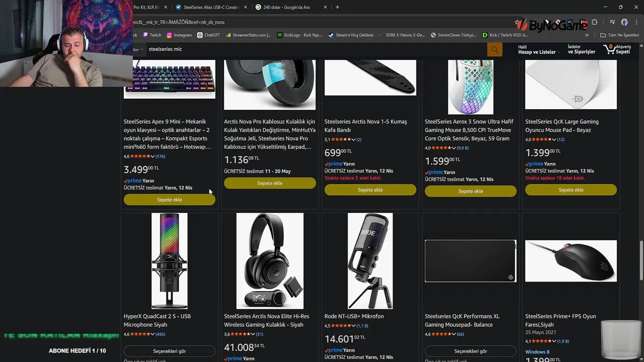Expand the Arctis Nova 1-5 headband rating chevron
644x362 pixels.
(353, 139)
